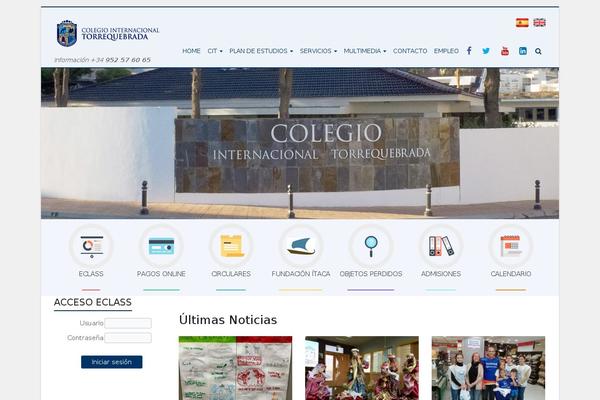The width and height of the screenshot is (600, 400).
Task: Open the CONTACTO menu item
Action: click(x=410, y=51)
